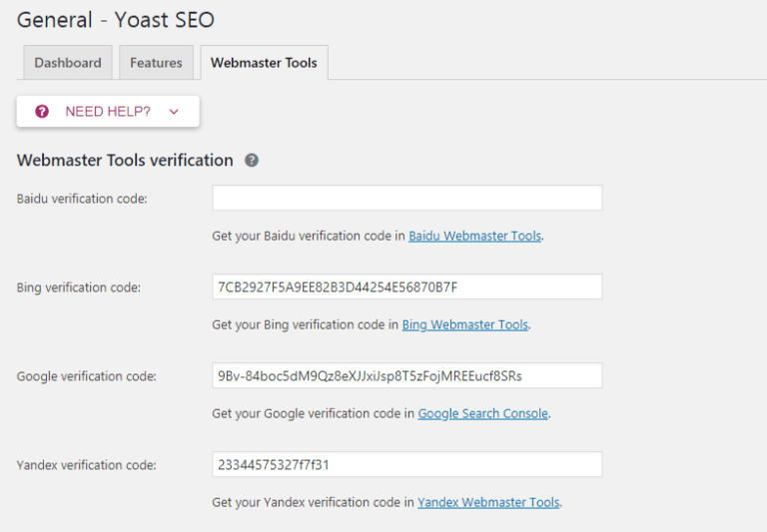The height and width of the screenshot is (532, 767).
Task: Focus the Yandex verification code field
Action: coord(407,464)
